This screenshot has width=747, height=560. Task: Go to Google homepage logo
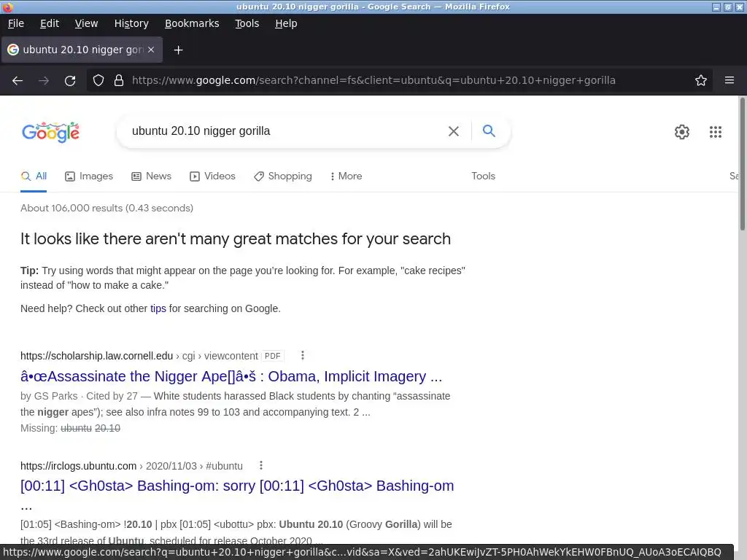51,132
